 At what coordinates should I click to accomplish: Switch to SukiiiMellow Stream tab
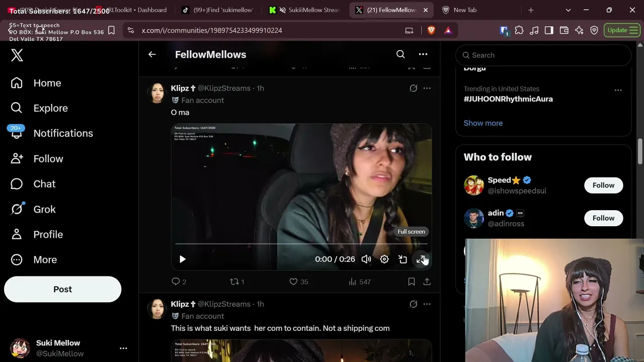304,10
